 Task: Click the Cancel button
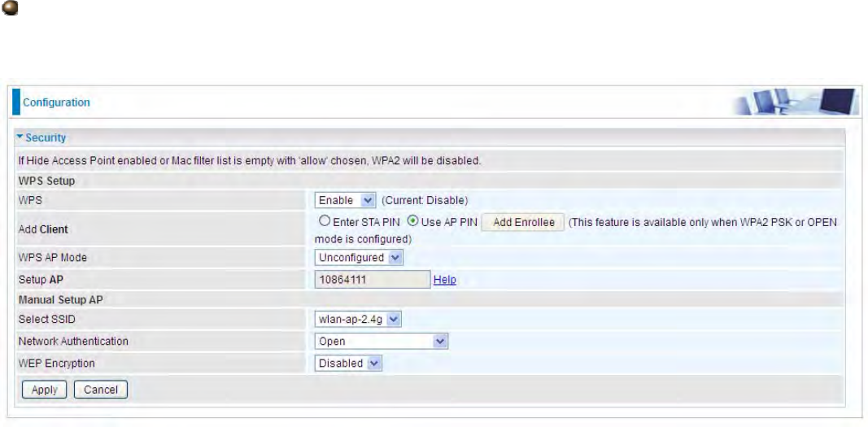pyautogui.click(x=101, y=390)
